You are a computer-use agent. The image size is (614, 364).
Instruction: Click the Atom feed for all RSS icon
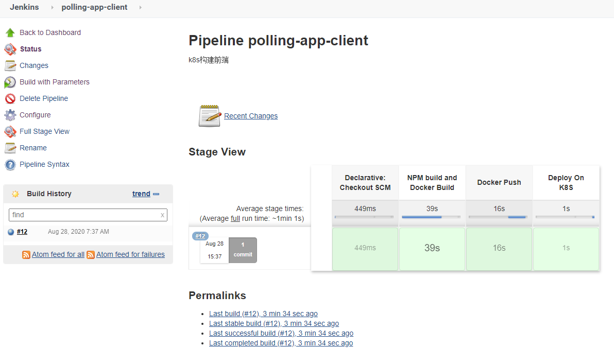tap(26, 255)
